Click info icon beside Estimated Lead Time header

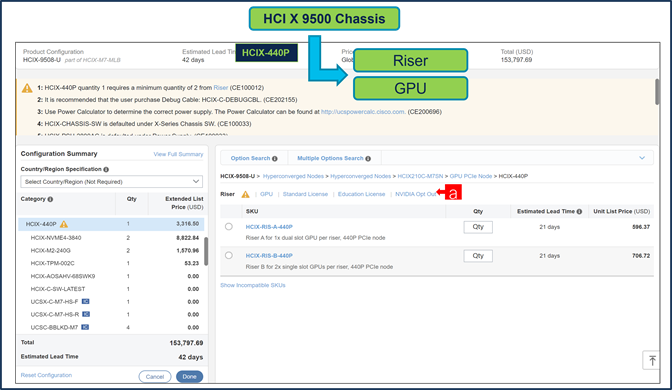click(x=579, y=211)
